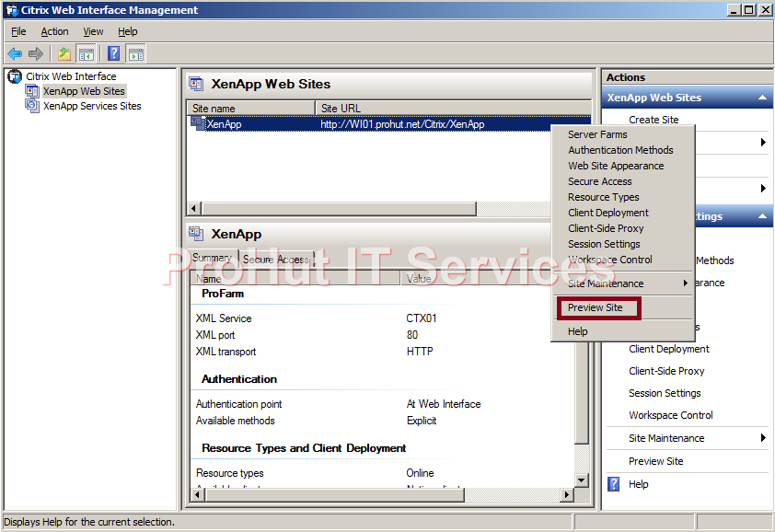Toggle the Show/Hide Console Tree icon
The height and width of the screenshot is (532, 775).
pos(87,53)
